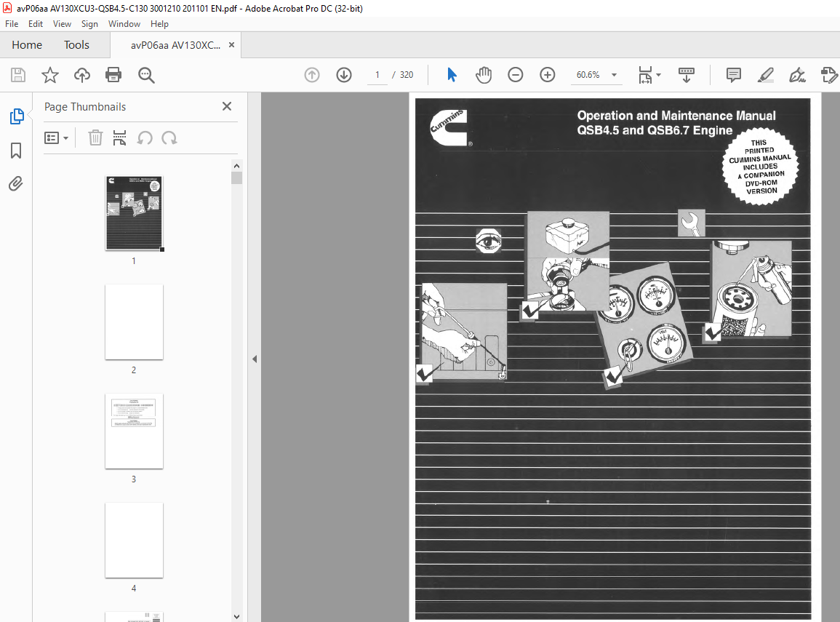
Task: Add a sticky note comment
Action: (x=733, y=75)
